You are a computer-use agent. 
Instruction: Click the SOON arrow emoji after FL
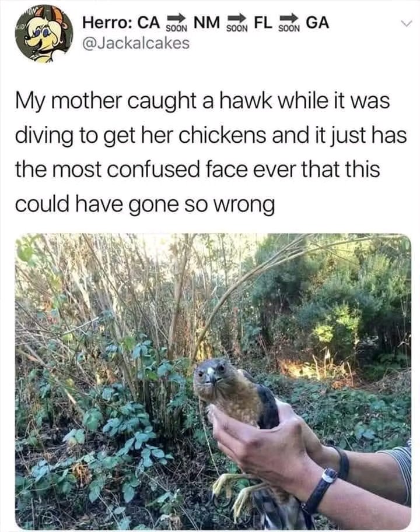[289, 23]
